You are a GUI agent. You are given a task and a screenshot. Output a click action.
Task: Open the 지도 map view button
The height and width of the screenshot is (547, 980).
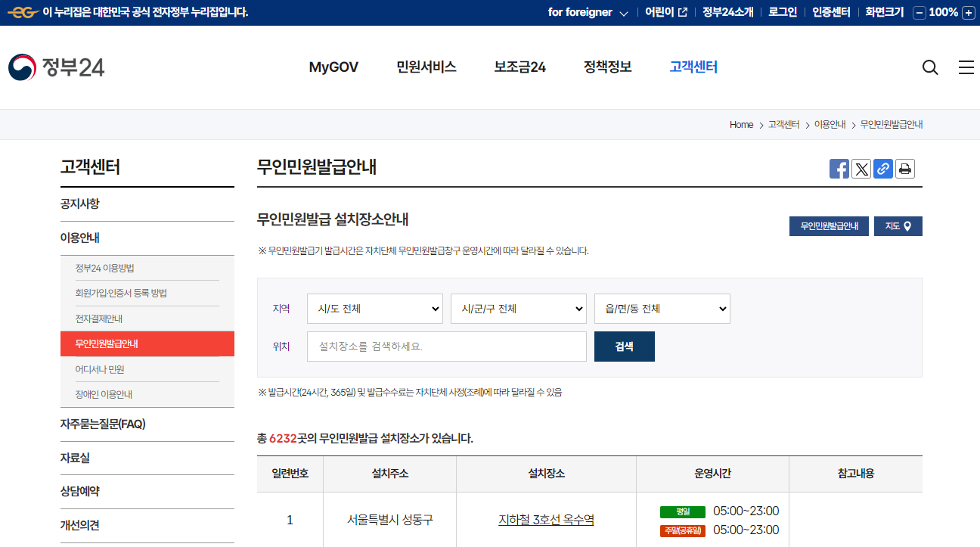898,225
